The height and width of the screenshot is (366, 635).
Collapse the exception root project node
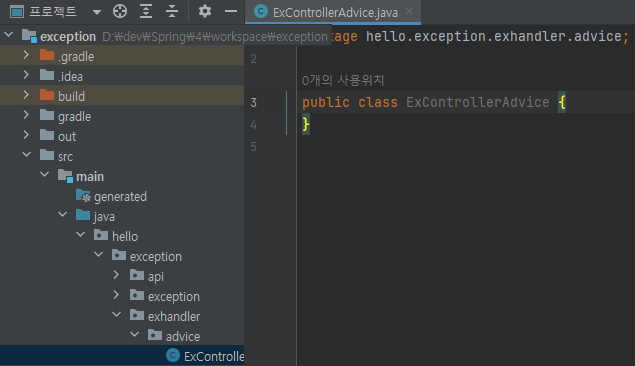(9, 35)
